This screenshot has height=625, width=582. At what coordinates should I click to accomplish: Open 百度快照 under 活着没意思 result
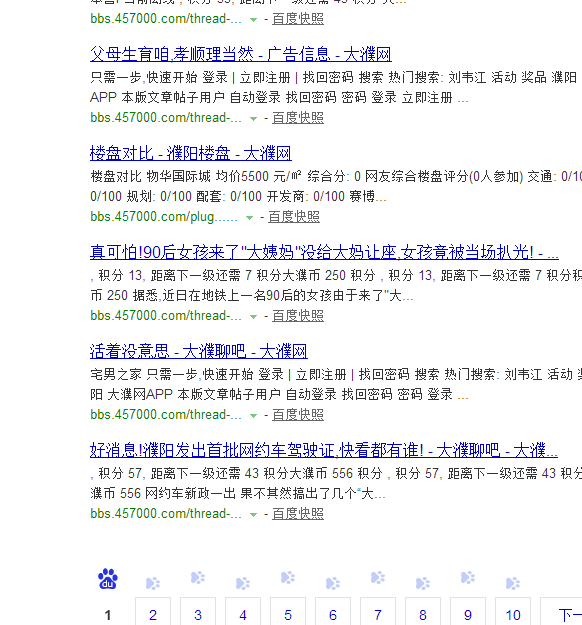tap(298, 415)
